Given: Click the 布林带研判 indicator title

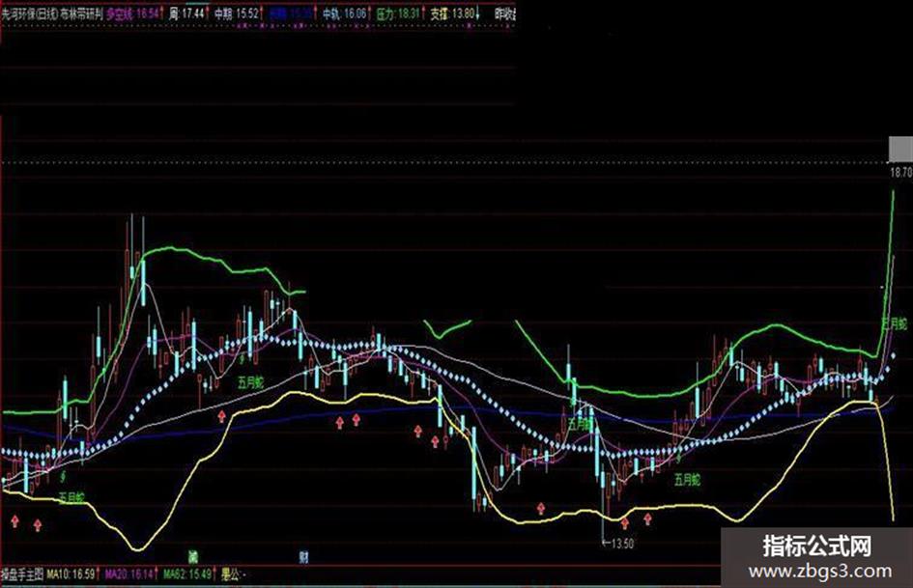Looking at the screenshot, I should [81, 14].
